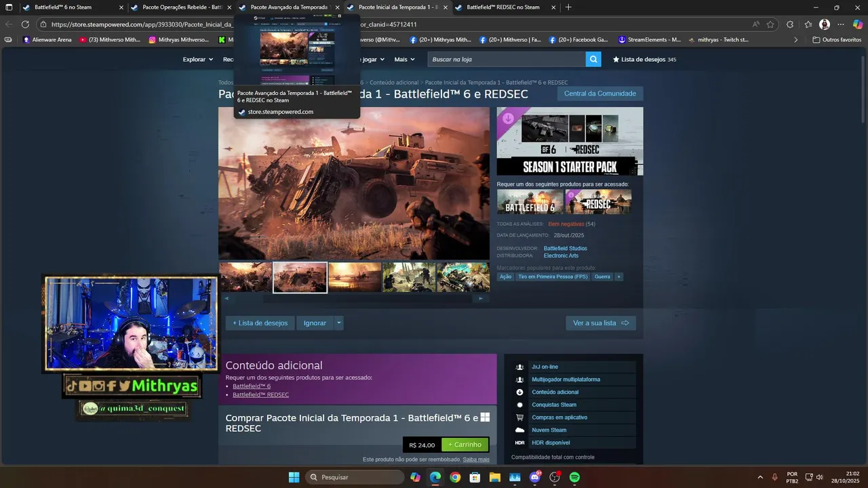Open Discord from the taskbar
868x488 pixels.
tap(535, 477)
